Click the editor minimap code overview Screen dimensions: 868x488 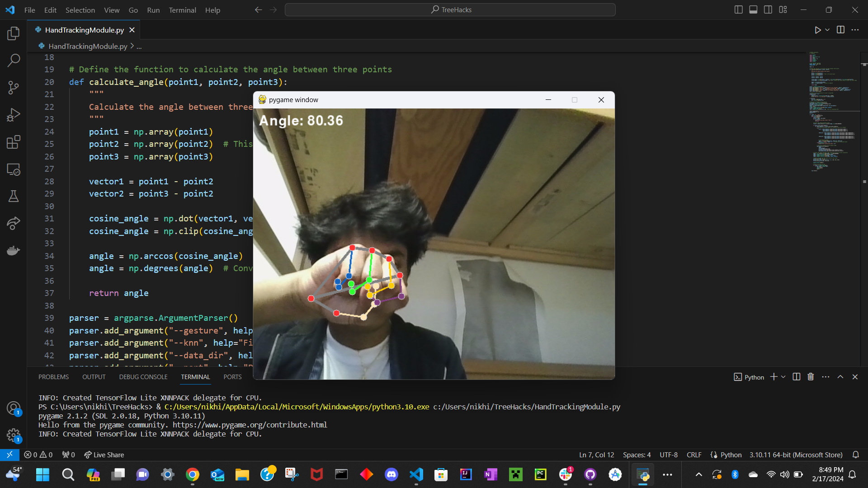[832, 113]
